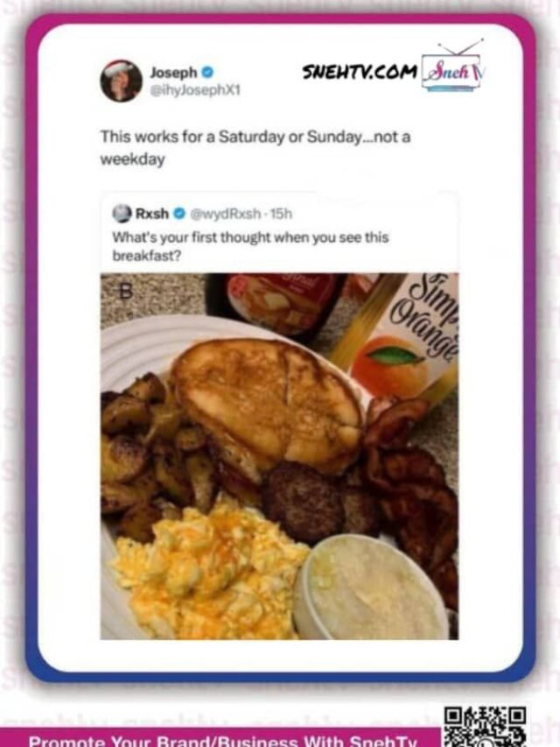This screenshot has height=747, width=560.
Task: Open the SNEHTV.COM website text
Action: coord(360,72)
